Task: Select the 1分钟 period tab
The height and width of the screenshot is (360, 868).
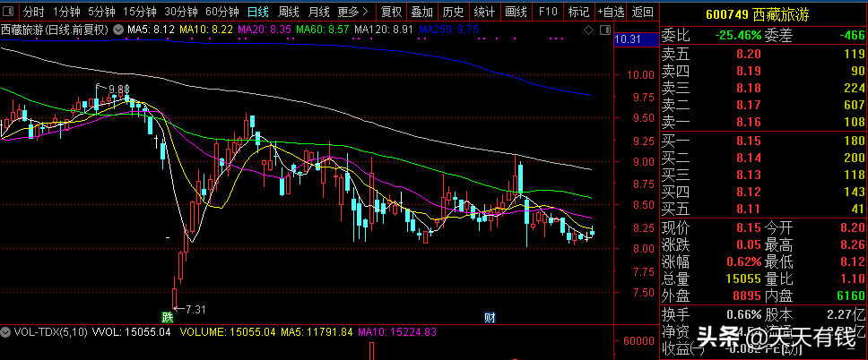Action: [x=66, y=11]
